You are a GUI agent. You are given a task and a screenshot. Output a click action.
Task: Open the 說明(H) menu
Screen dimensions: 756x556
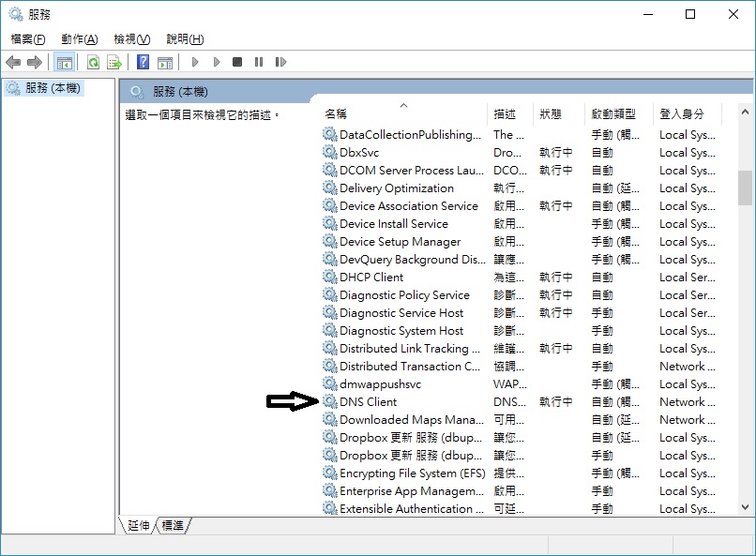click(x=185, y=39)
